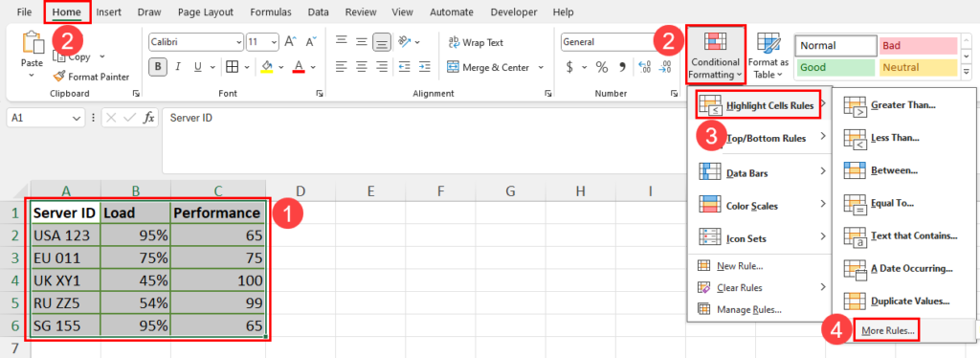
Task: Click the Percent Style icon
Action: pyautogui.click(x=602, y=67)
